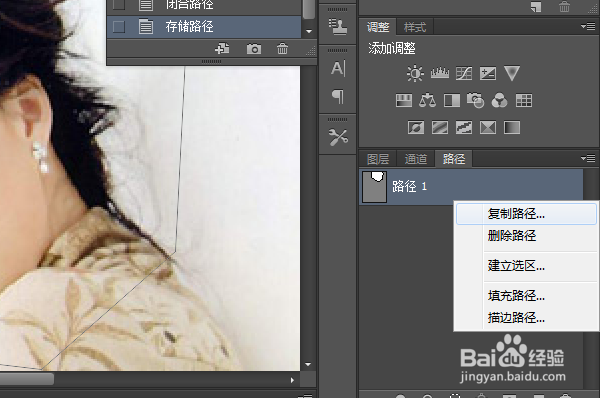The width and height of the screenshot is (600, 398).
Task: Add a Black & White adjustment
Action: click(x=452, y=101)
